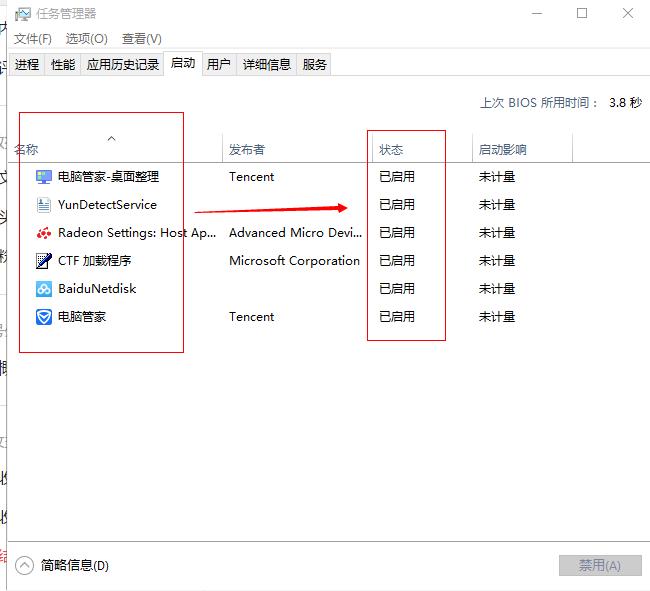Switch to the 详细信息 tab
The image size is (650, 591).
tap(267, 65)
